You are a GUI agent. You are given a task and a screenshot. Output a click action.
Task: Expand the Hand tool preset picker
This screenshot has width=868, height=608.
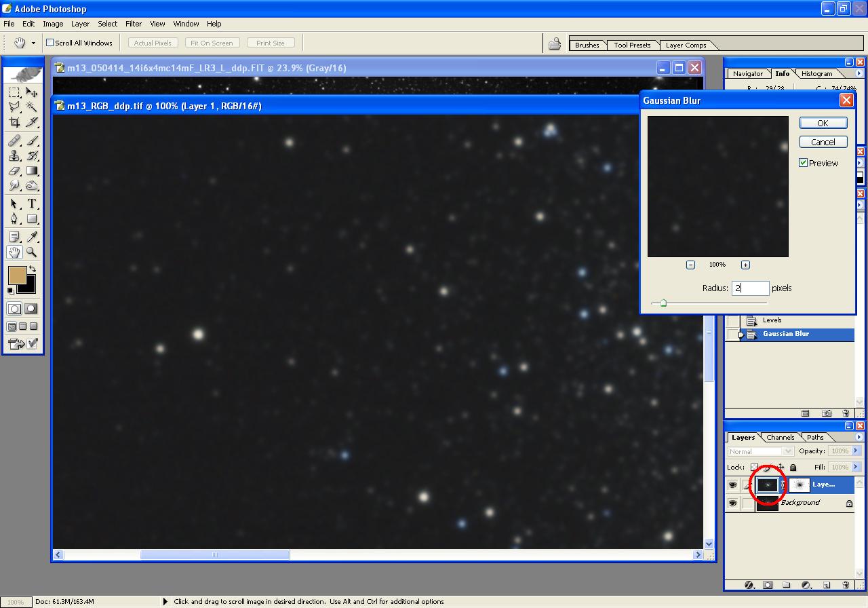tap(33, 43)
